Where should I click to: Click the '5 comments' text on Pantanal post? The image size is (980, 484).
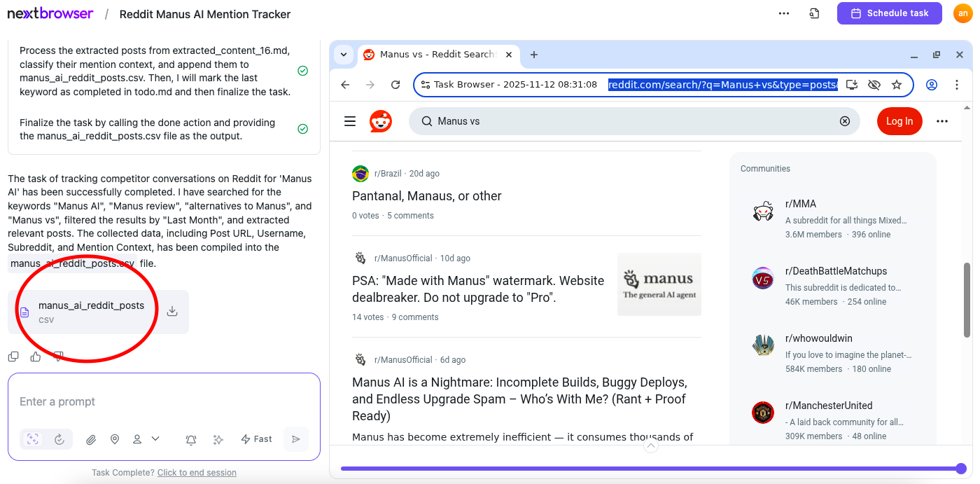410,216
